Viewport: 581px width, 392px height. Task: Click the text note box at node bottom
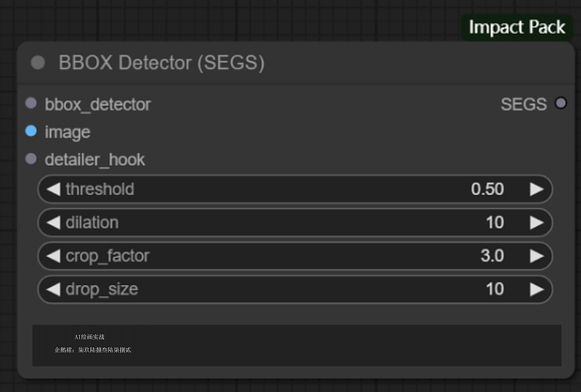[x=296, y=345]
